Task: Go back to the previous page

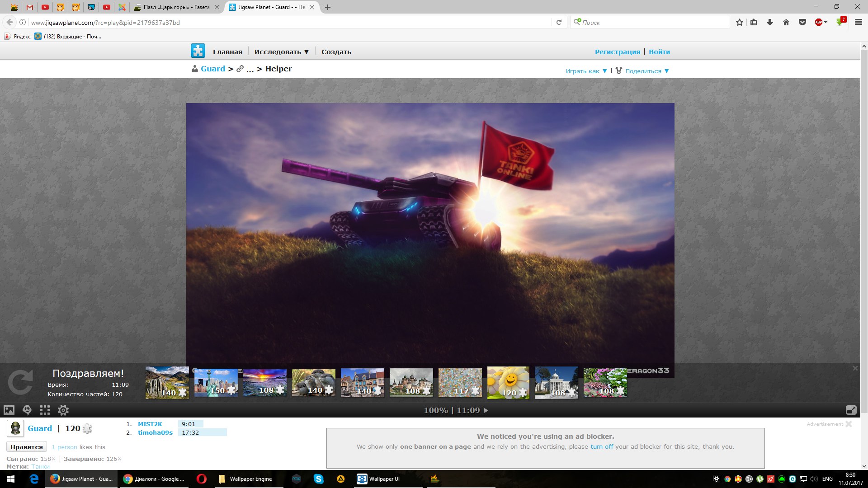Action: tap(9, 22)
